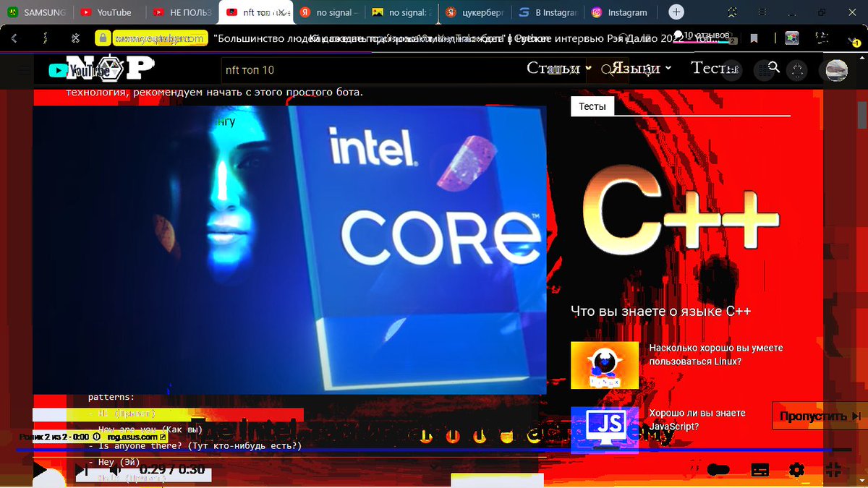Screen dimensions: 868x488
Task: Open the 'Тесты' header menu
Action: pos(713,68)
